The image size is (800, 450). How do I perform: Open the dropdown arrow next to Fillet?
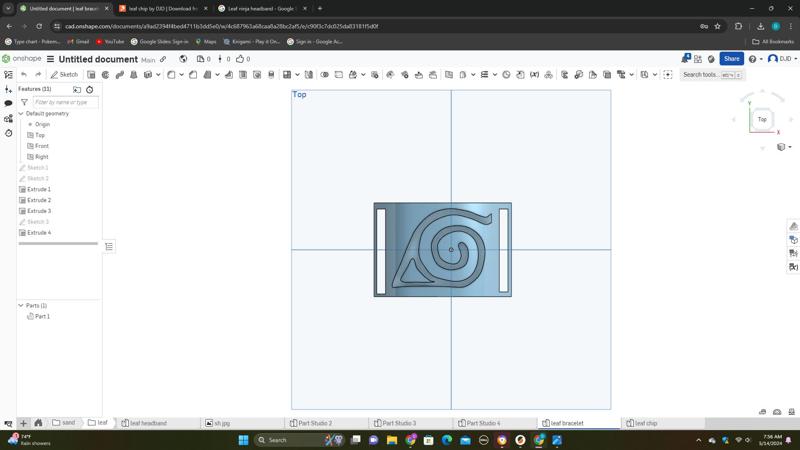tap(181, 75)
